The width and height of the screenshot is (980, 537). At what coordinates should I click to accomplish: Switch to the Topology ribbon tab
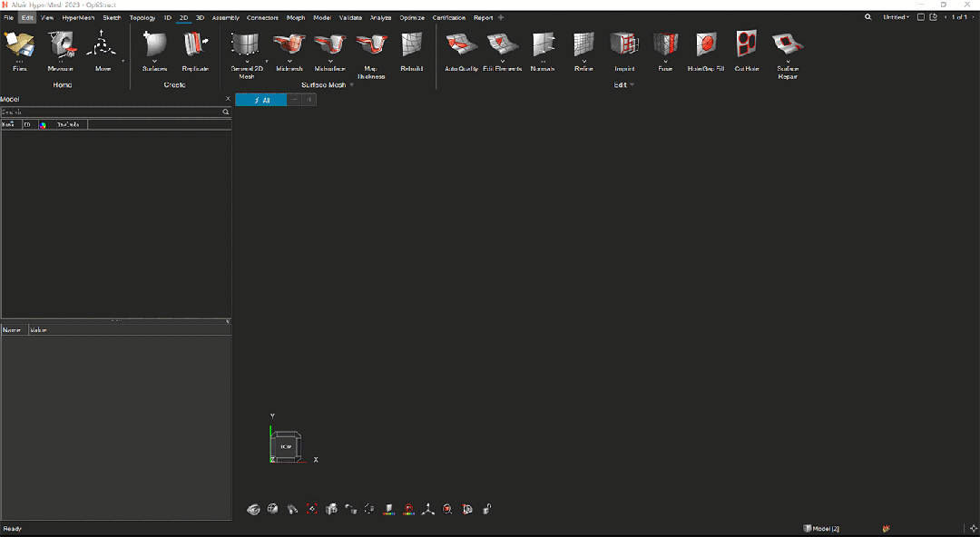pos(142,17)
